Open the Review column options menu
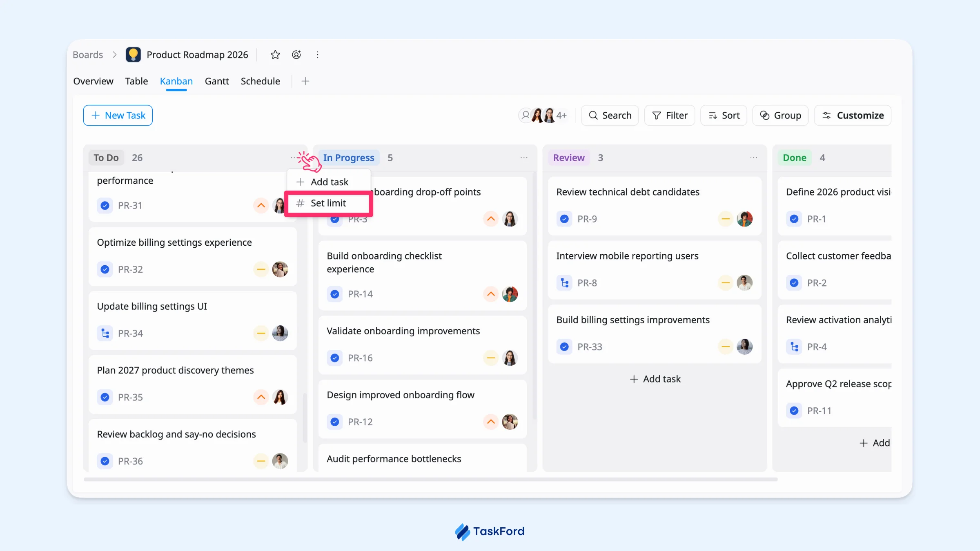980x551 pixels. 754,158
